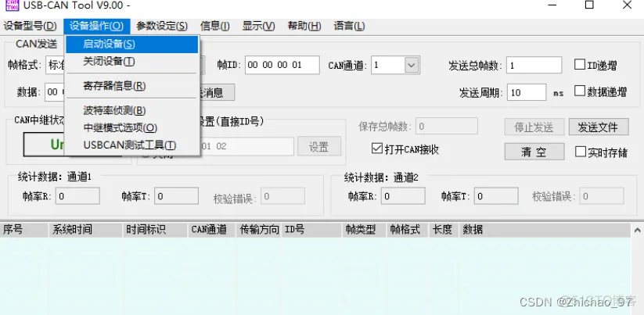Open the 帮助(H) menu

(304, 27)
